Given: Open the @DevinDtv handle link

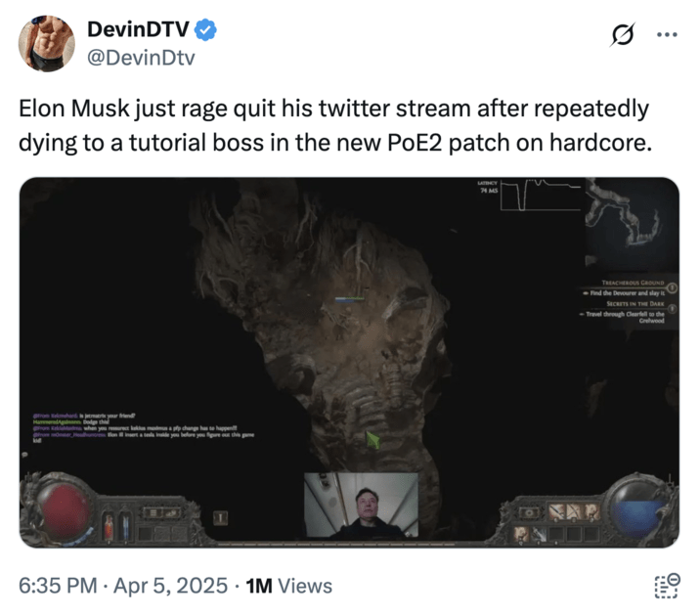Looking at the screenshot, I should [x=143, y=58].
